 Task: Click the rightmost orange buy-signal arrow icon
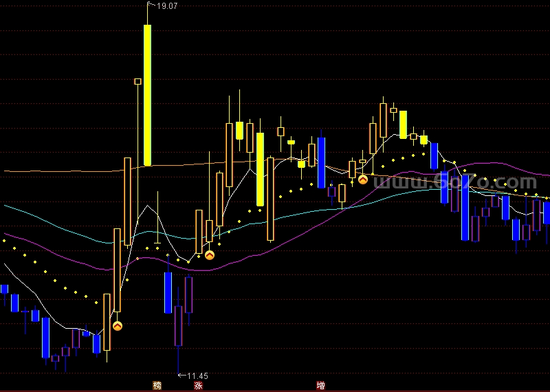(x=362, y=179)
